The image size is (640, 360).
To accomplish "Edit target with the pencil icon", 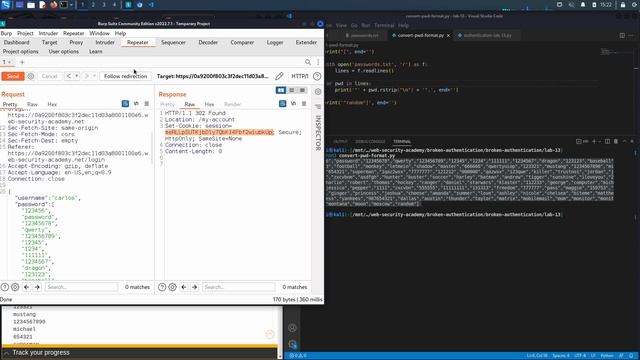I will tap(279, 76).
